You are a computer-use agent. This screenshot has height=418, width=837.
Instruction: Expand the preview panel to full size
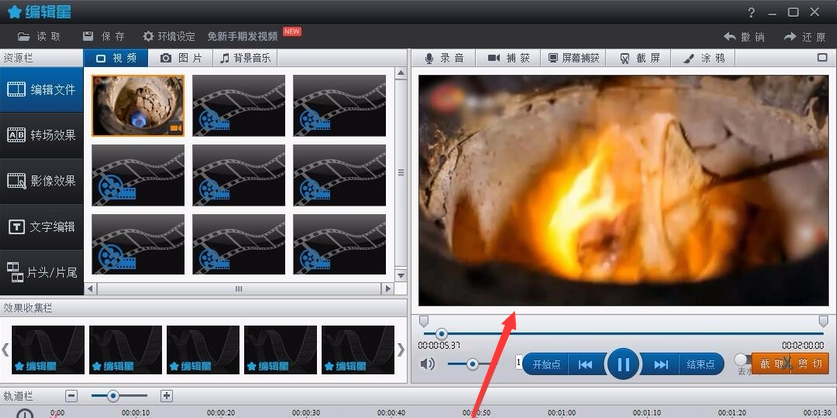[822, 58]
